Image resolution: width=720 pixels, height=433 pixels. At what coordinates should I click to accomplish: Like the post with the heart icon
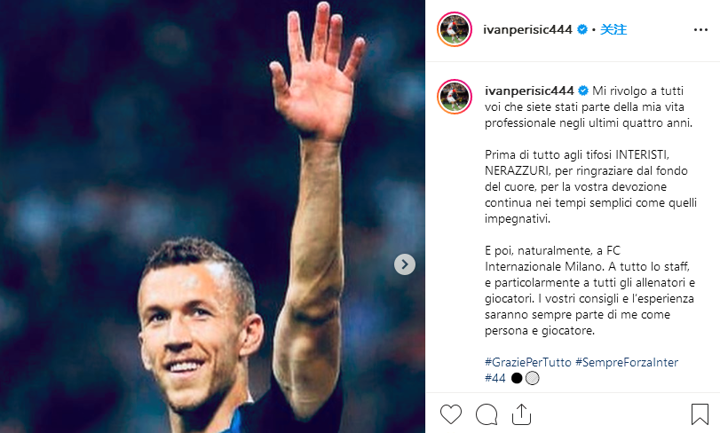(451, 414)
